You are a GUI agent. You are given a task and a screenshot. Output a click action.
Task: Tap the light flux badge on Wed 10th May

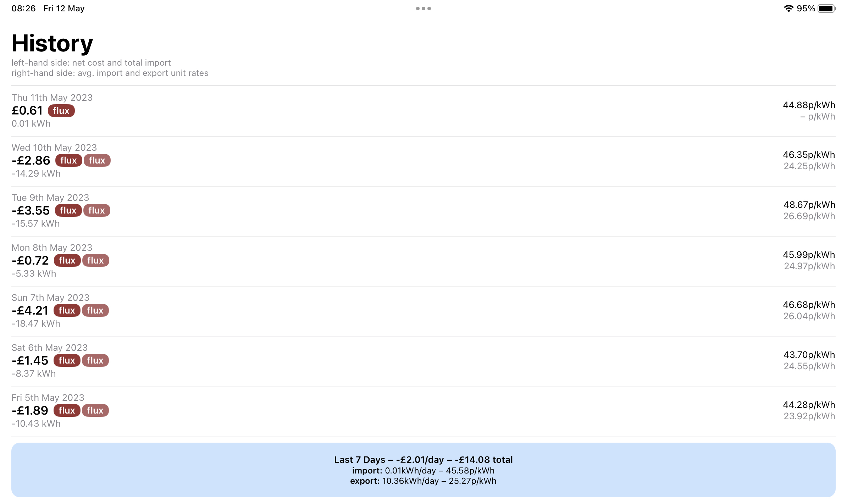click(97, 160)
